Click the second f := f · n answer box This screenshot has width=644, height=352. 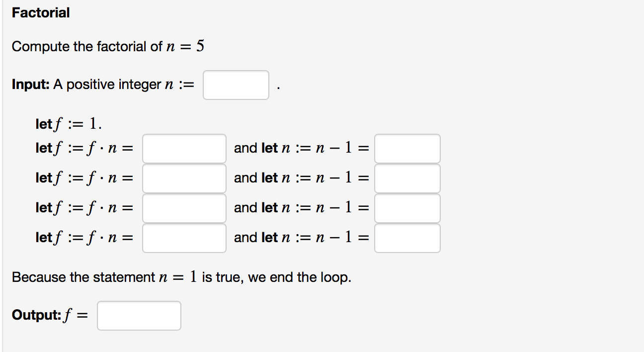coord(184,178)
